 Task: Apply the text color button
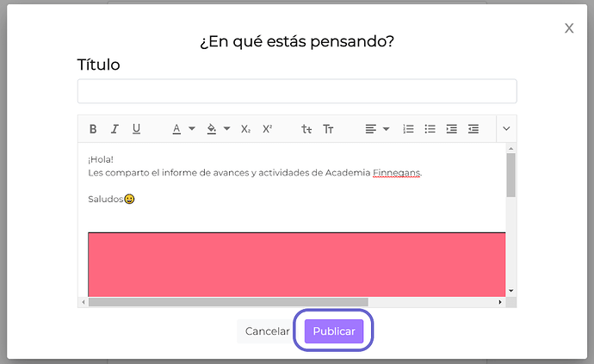pyautogui.click(x=176, y=129)
